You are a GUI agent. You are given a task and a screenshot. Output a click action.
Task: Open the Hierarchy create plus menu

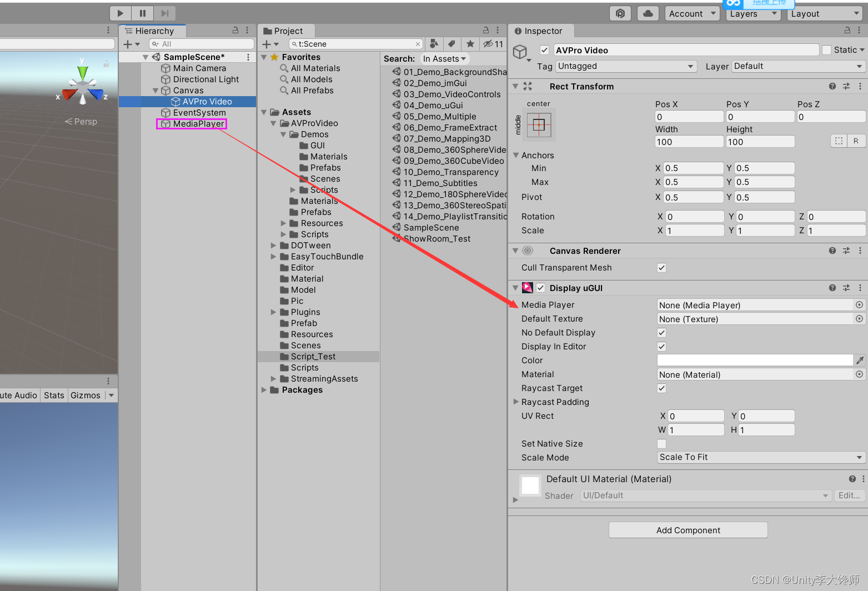point(131,44)
